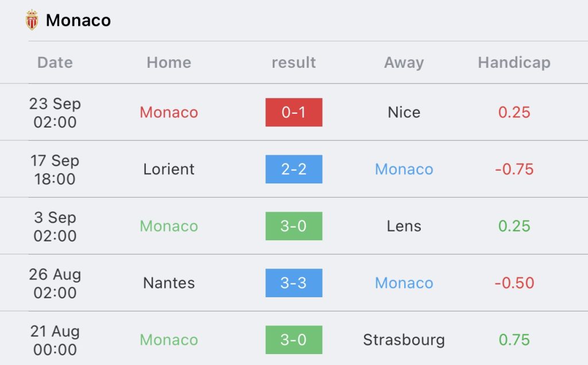Click the red Monaco home team name
Image resolution: width=588 pixels, height=365 pixels.
tap(169, 112)
